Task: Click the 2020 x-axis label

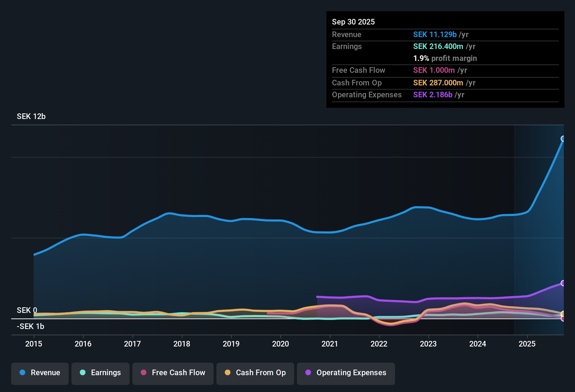Action: pyautogui.click(x=280, y=344)
